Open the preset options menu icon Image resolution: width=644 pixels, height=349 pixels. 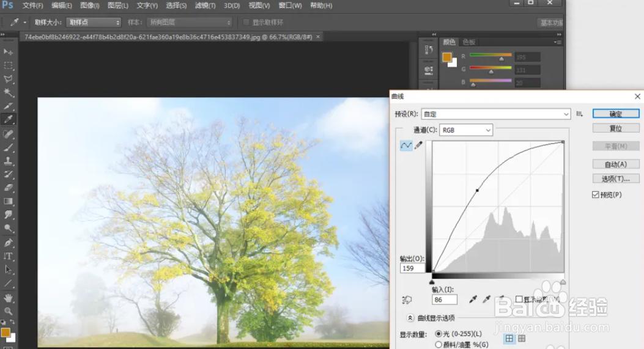coord(580,114)
